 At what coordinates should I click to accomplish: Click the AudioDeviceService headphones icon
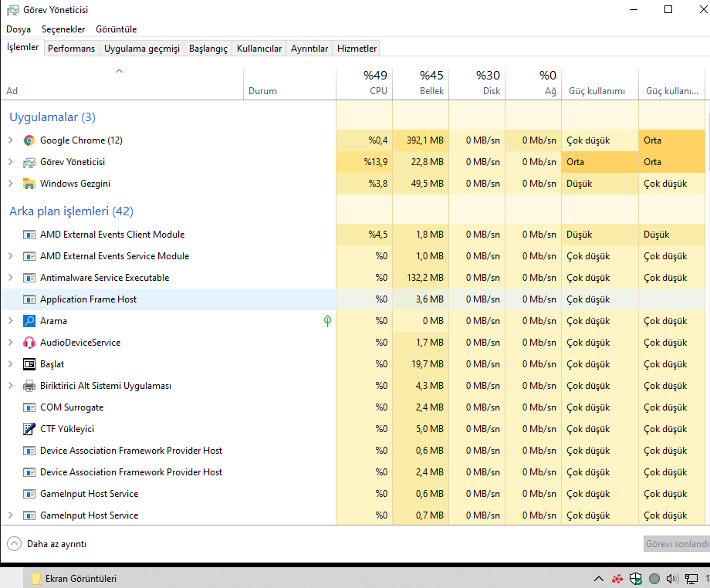click(29, 343)
